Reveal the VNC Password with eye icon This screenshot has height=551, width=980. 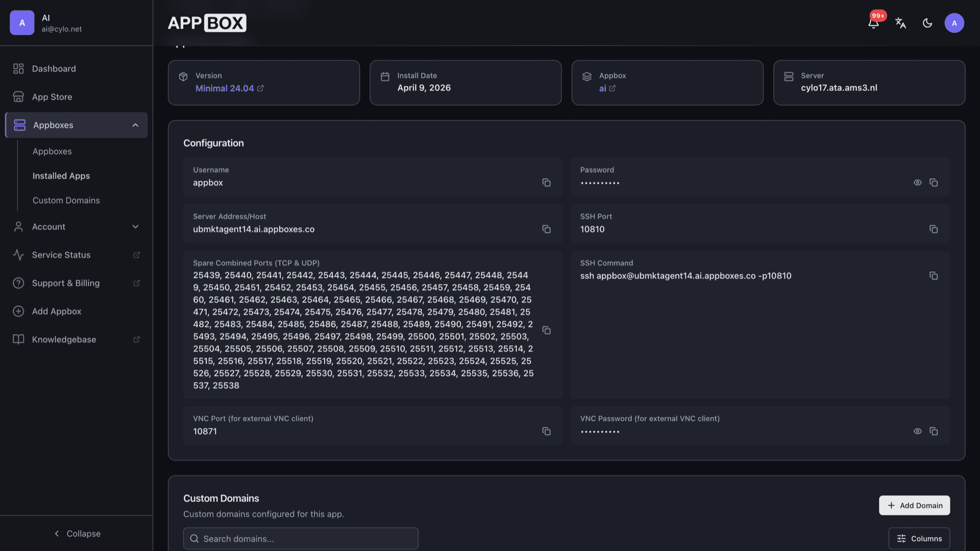917,431
